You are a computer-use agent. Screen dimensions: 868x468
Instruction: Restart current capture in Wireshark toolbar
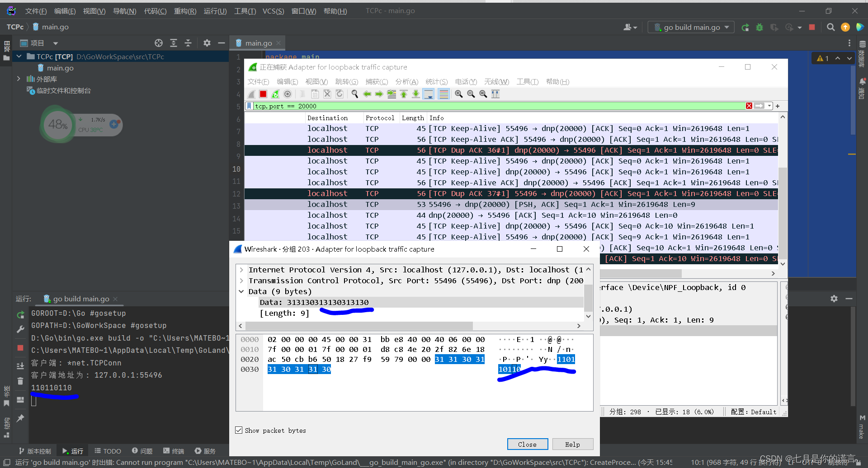(275, 94)
